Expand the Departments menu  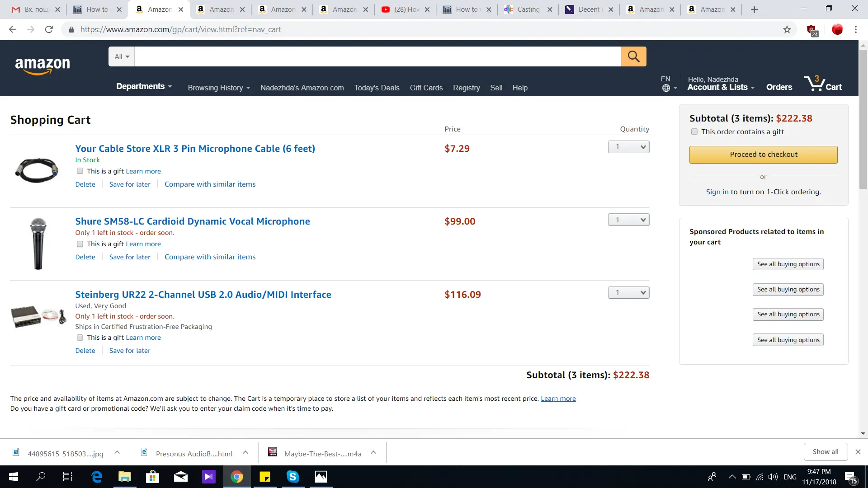pos(144,86)
